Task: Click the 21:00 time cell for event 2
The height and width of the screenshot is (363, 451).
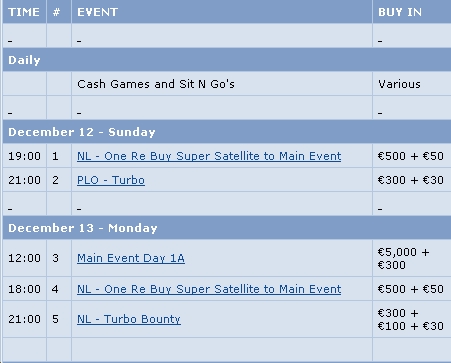Action: pos(24,180)
